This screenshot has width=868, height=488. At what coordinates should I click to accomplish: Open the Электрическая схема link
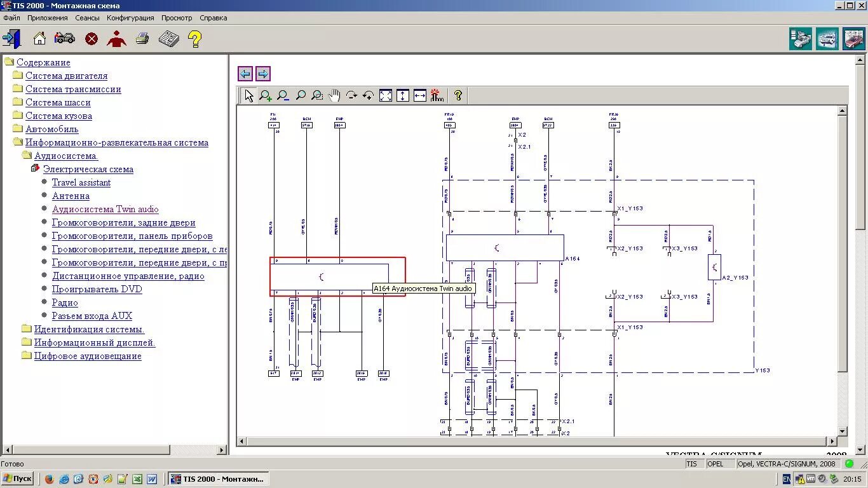pos(88,169)
